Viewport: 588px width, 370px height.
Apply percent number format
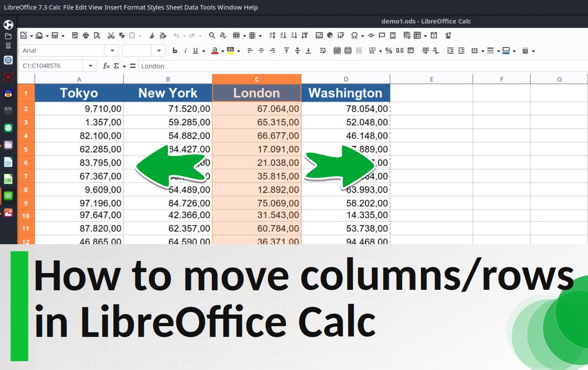(390, 50)
